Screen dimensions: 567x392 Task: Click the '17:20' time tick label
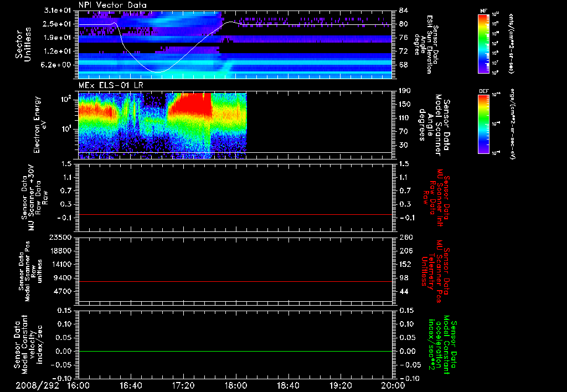(183, 385)
